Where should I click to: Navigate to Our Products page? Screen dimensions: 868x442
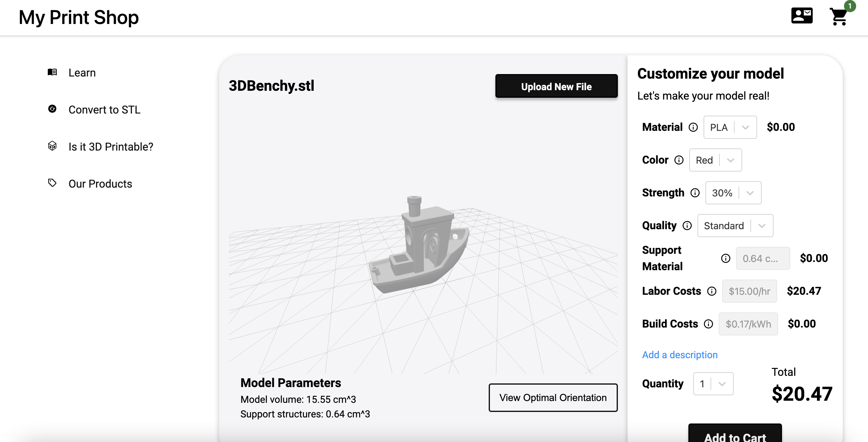(x=100, y=183)
